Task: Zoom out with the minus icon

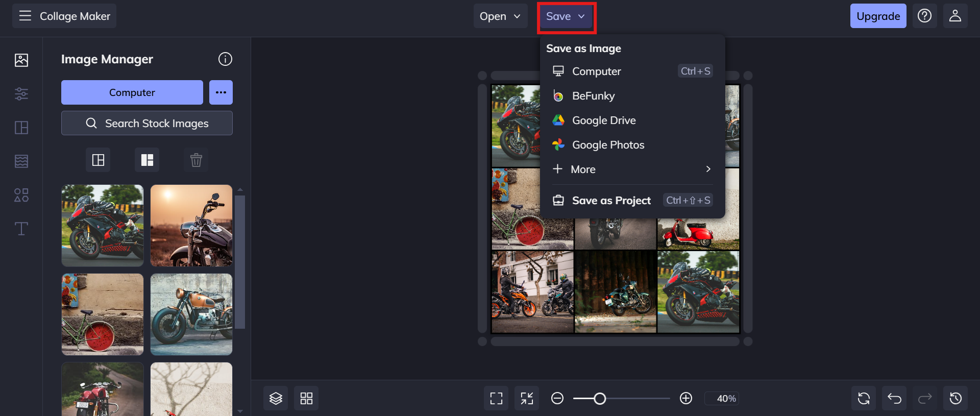Action: 557,398
